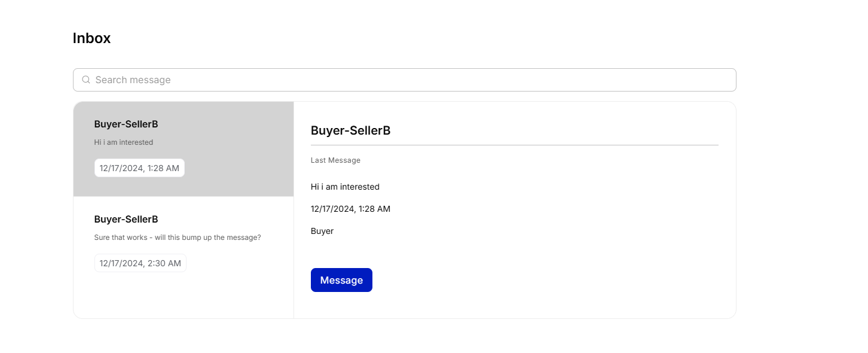Click the Sure that works preview text
868x353 pixels.
[178, 238]
